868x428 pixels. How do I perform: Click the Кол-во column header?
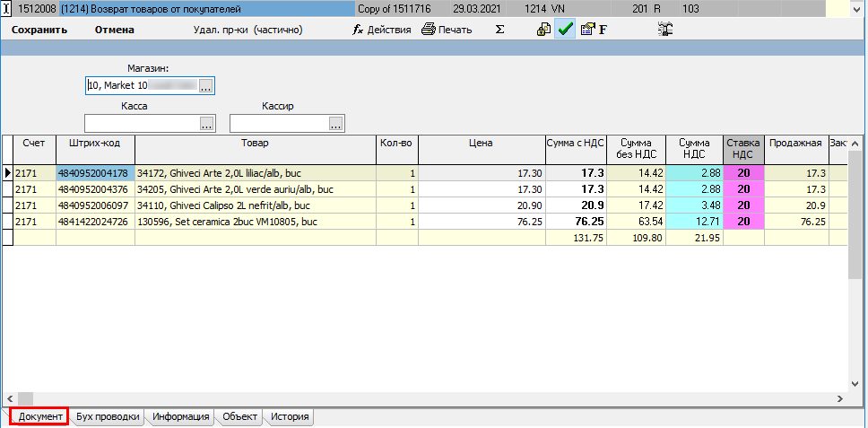[397, 150]
